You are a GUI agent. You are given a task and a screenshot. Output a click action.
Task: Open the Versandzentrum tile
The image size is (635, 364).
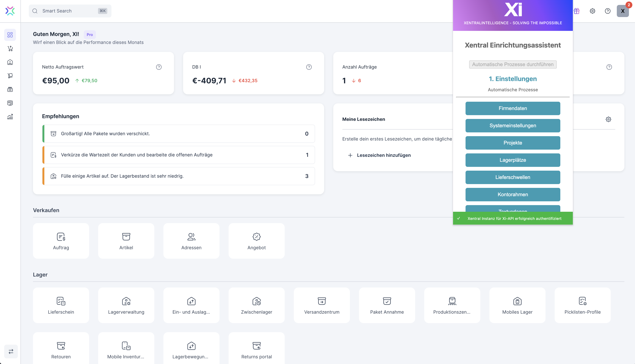[x=321, y=305]
